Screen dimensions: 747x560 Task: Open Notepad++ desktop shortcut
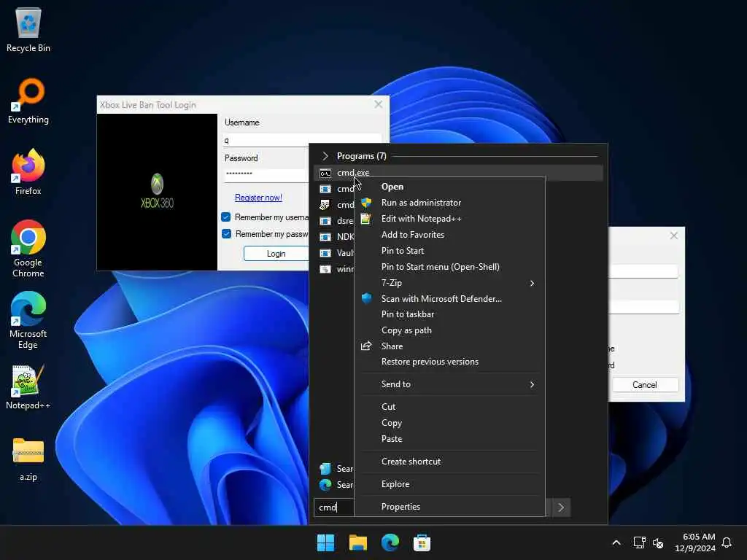(28, 386)
